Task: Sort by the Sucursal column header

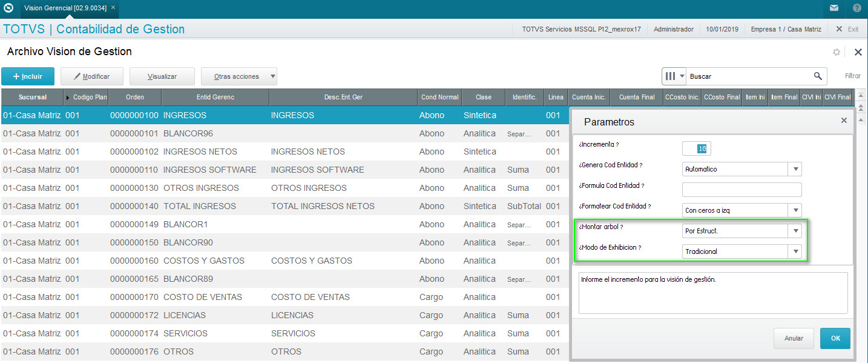Action: [32, 97]
